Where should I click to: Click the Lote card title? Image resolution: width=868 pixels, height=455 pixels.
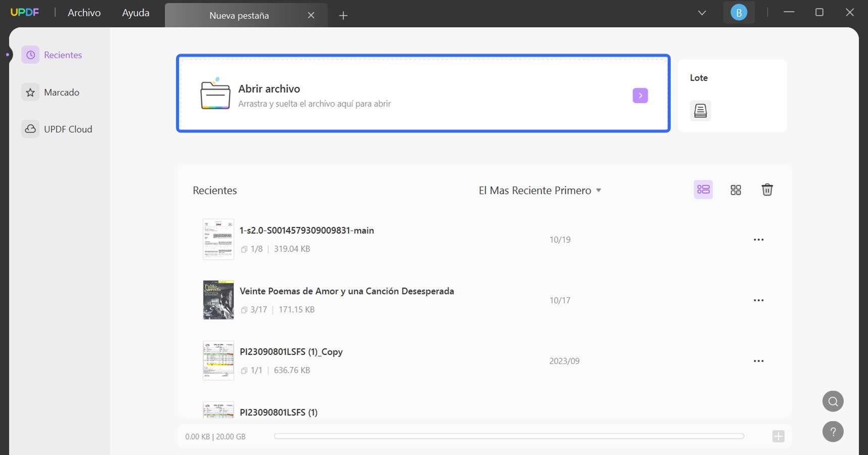[699, 78]
